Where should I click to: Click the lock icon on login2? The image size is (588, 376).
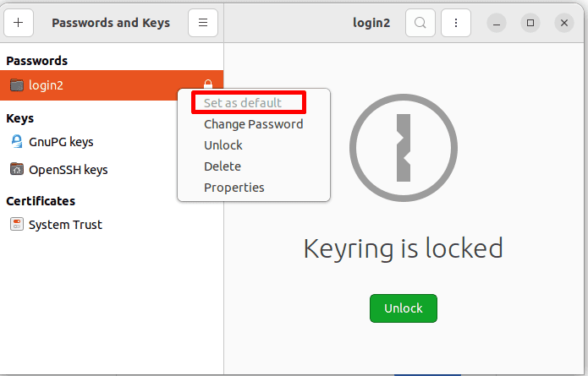(208, 84)
